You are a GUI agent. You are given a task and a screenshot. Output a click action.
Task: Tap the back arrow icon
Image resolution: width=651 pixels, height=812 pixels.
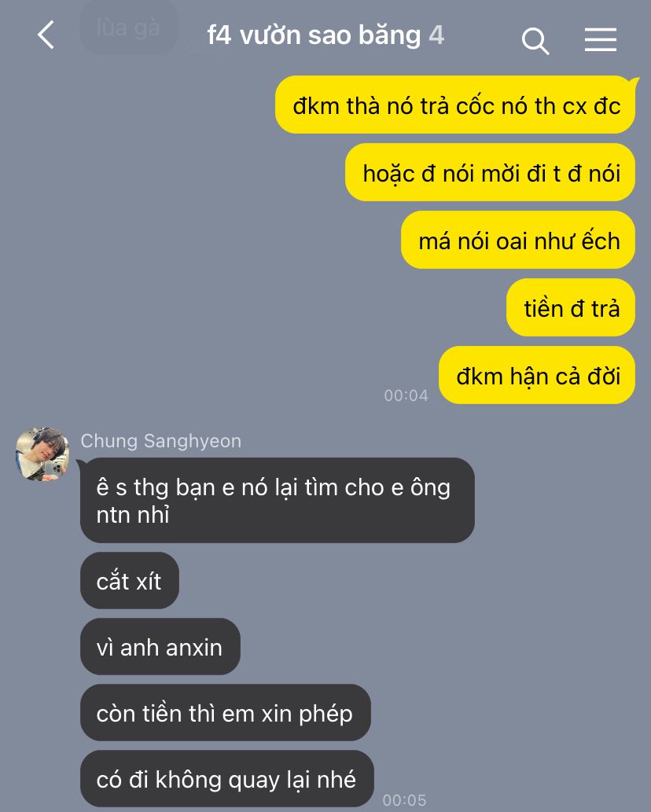(46, 35)
